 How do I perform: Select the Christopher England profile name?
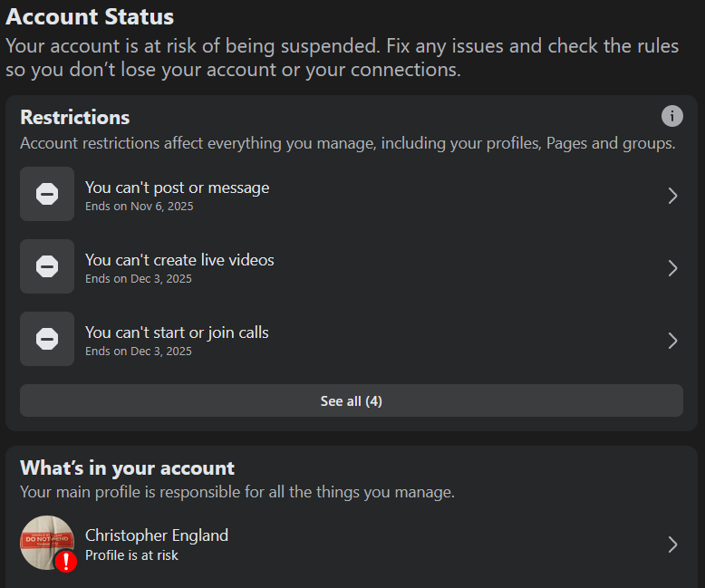coord(157,535)
